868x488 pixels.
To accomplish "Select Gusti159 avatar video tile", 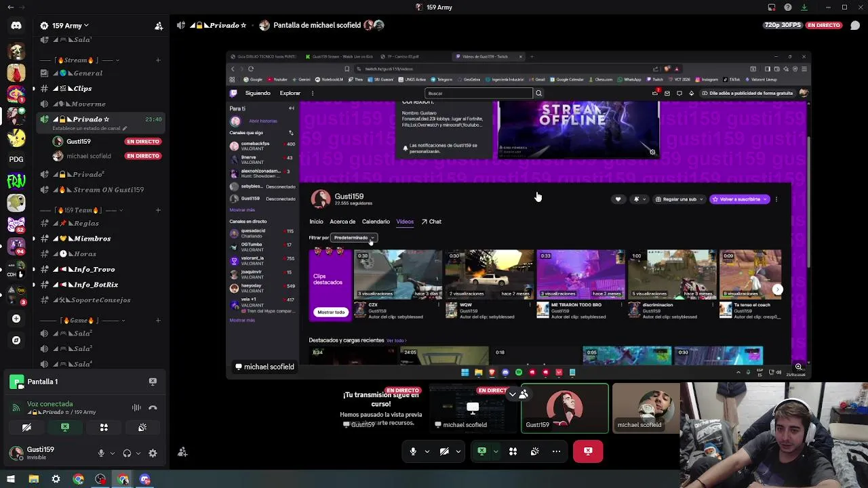I will [565, 408].
